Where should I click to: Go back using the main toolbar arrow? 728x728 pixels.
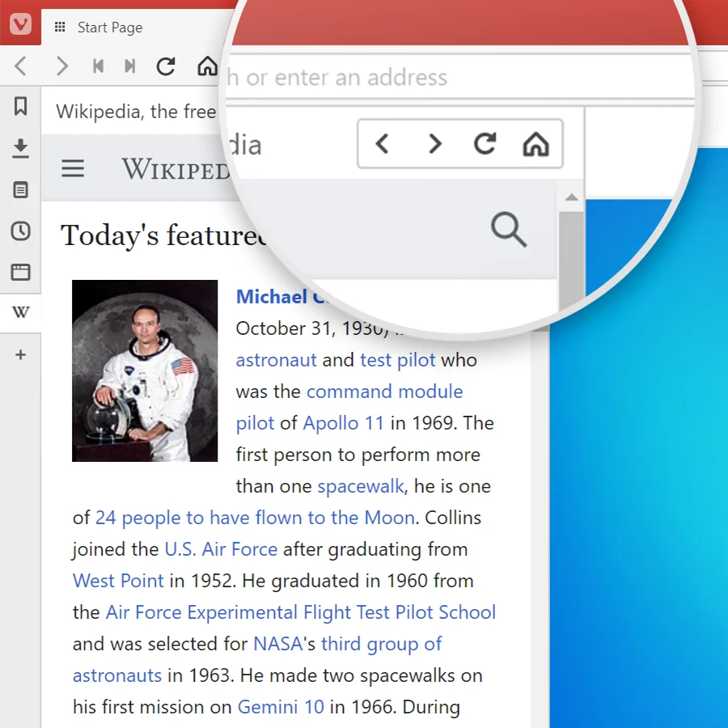(21, 66)
